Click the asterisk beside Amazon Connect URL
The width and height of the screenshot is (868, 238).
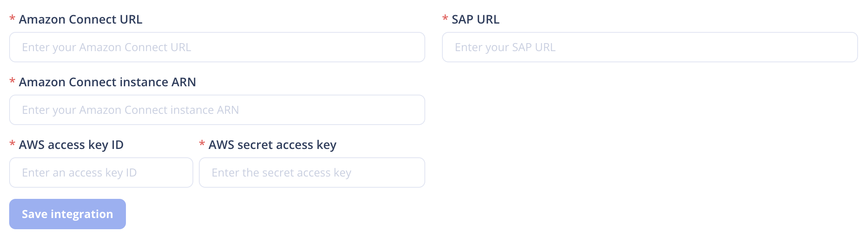point(12,19)
